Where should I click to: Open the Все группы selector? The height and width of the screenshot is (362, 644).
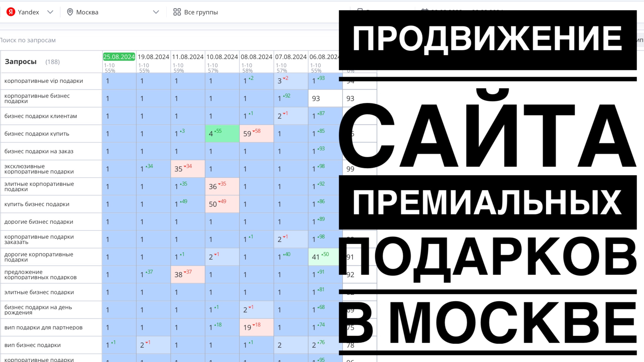click(201, 12)
